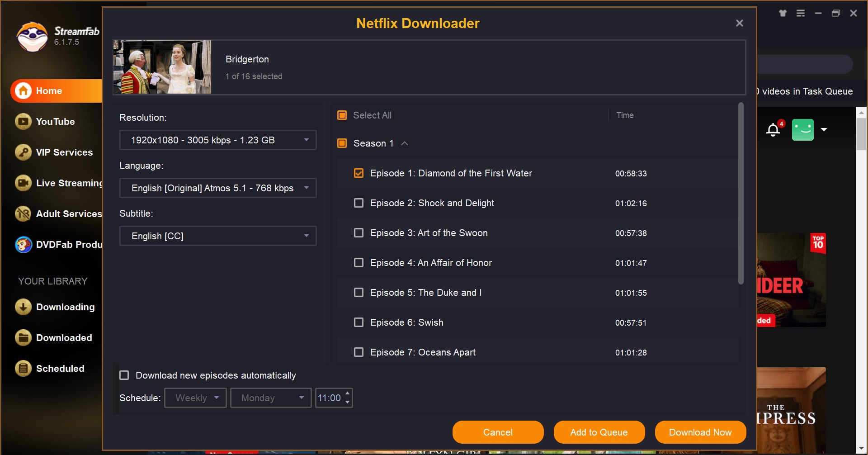Check Episode 4: An Affair of Honor
The height and width of the screenshot is (455, 868).
[x=359, y=263]
